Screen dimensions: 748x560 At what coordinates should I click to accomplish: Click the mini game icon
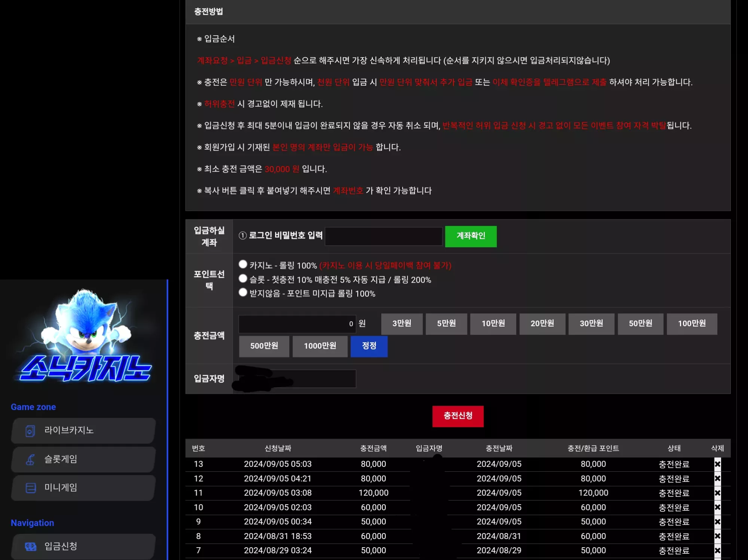[30, 488]
